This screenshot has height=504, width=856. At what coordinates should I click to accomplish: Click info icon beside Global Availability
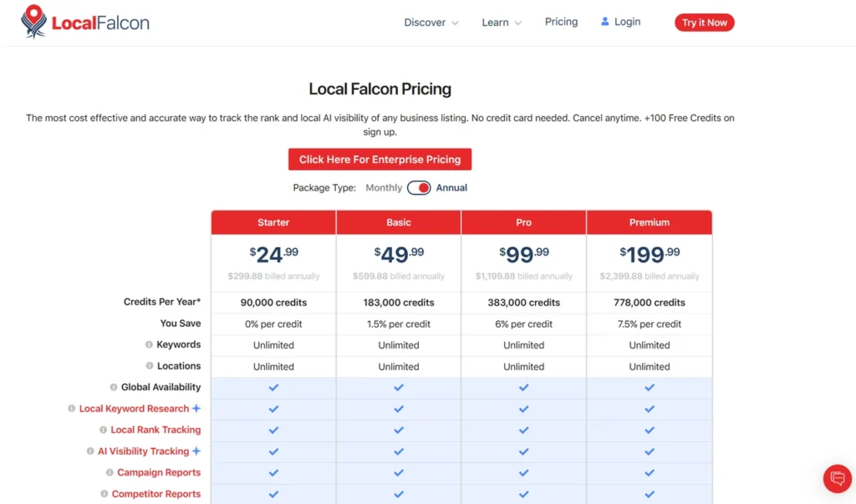click(114, 387)
